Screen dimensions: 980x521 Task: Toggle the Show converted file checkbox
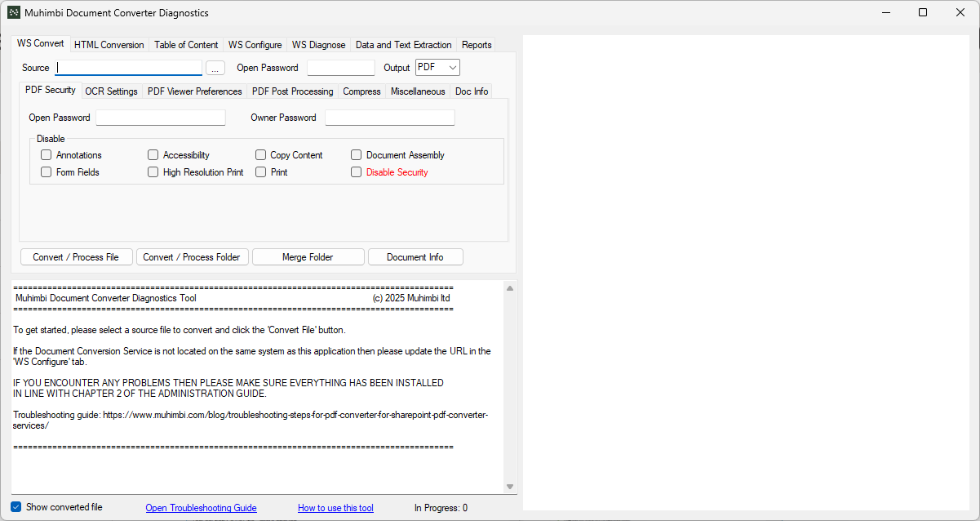pyautogui.click(x=16, y=507)
